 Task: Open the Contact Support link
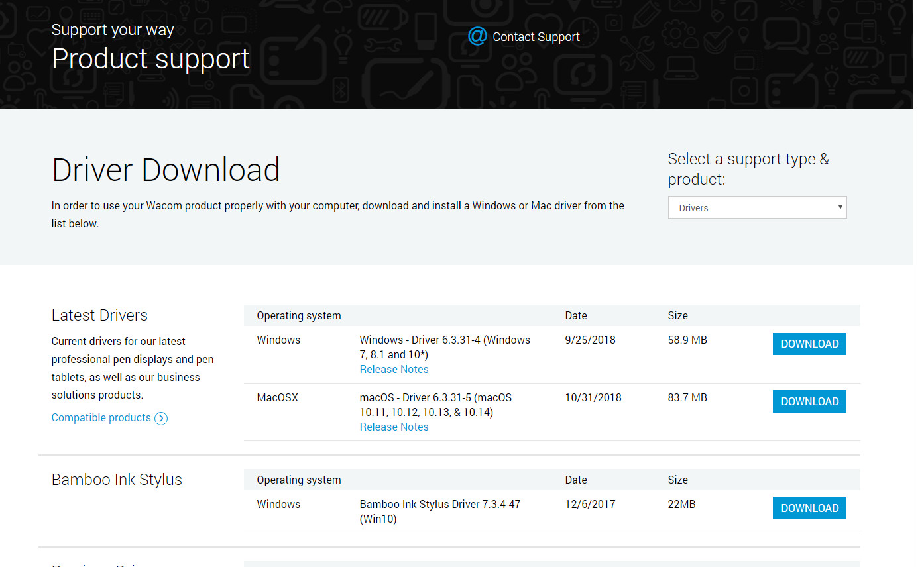pyautogui.click(x=536, y=37)
